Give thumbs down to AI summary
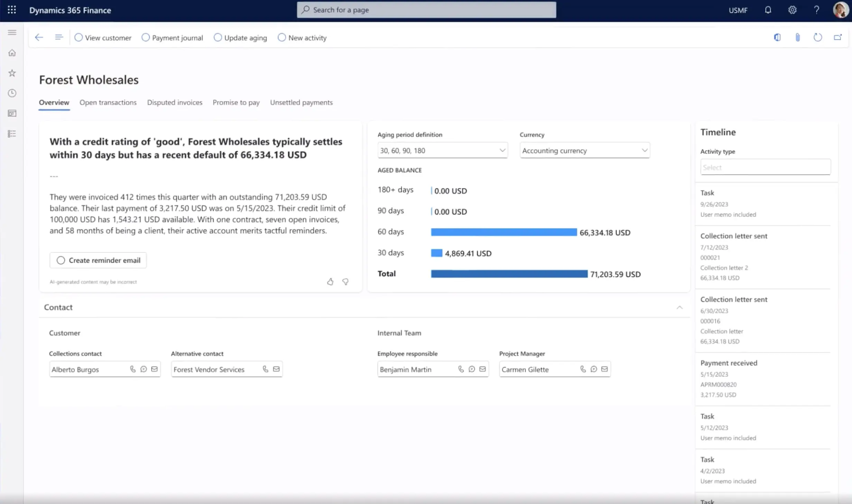 (345, 282)
